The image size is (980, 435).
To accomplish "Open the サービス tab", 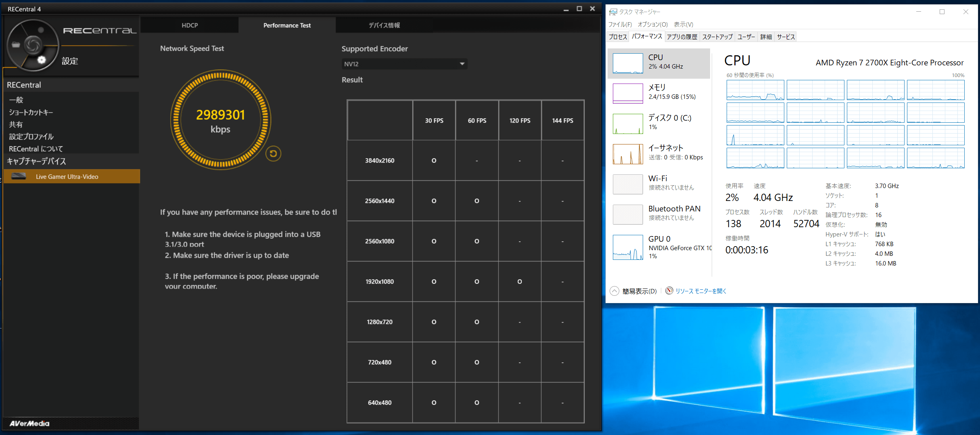I will [x=786, y=37].
